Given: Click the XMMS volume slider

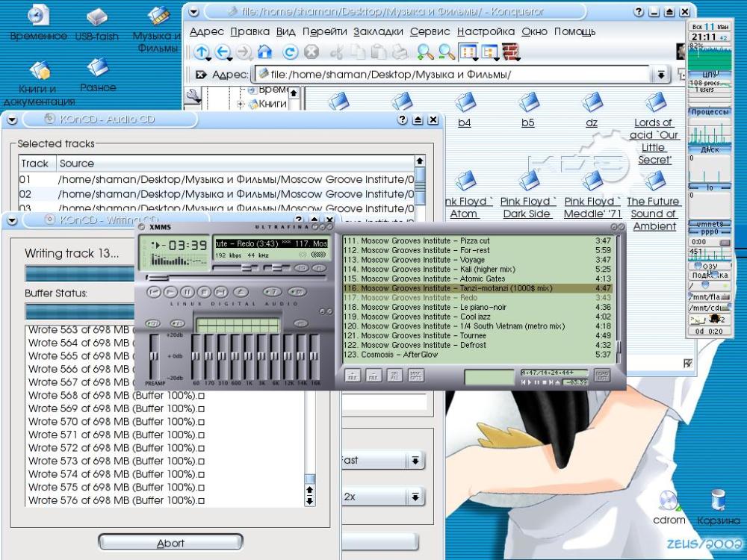Looking at the screenshot, I should pos(235,268).
